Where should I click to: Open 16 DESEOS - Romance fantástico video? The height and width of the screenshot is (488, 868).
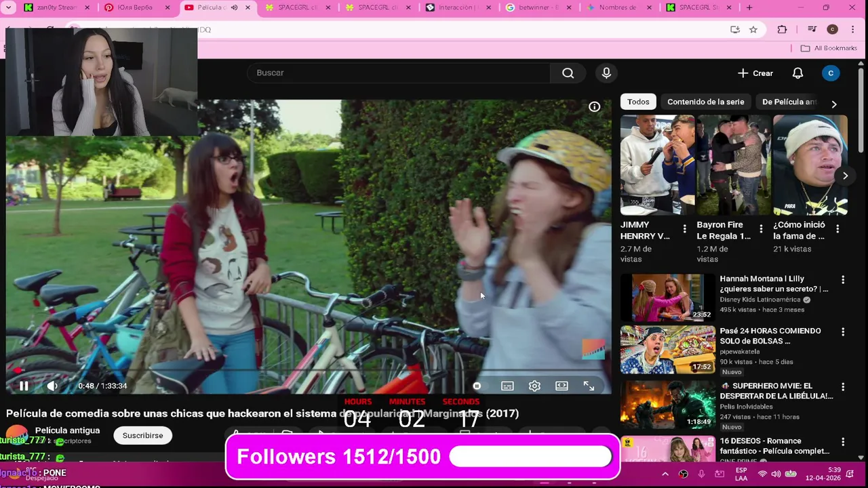[x=774, y=446]
